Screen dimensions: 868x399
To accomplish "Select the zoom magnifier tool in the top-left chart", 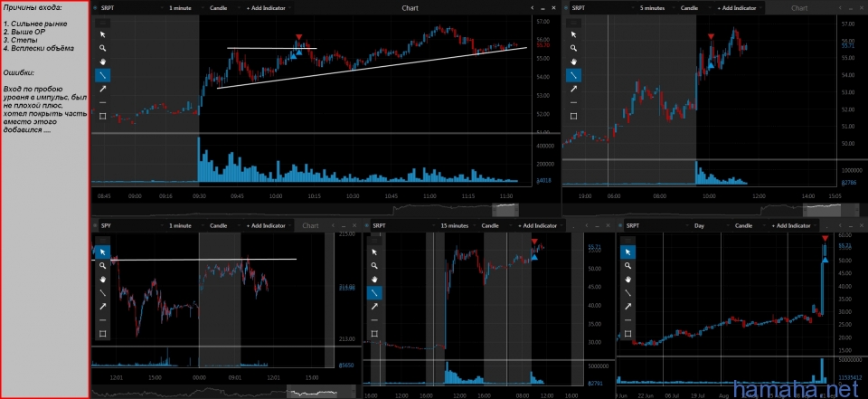I will [x=103, y=47].
